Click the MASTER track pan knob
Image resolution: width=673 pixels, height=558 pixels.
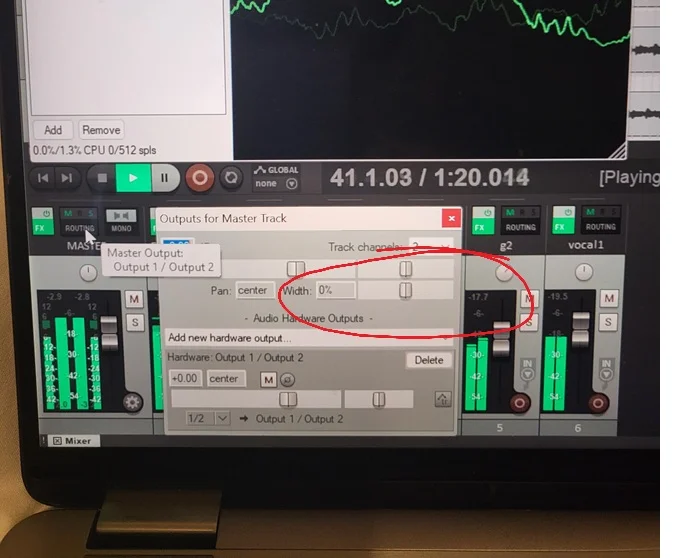coord(88,272)
